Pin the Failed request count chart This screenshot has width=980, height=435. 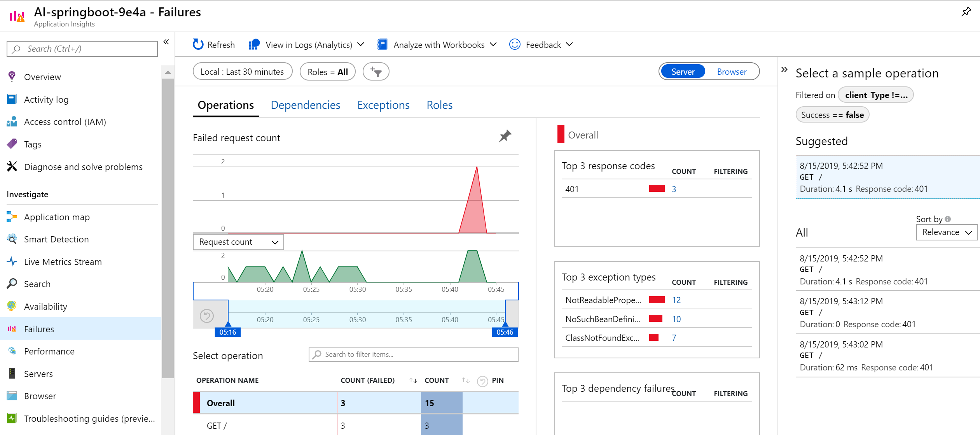coord(505,136)
